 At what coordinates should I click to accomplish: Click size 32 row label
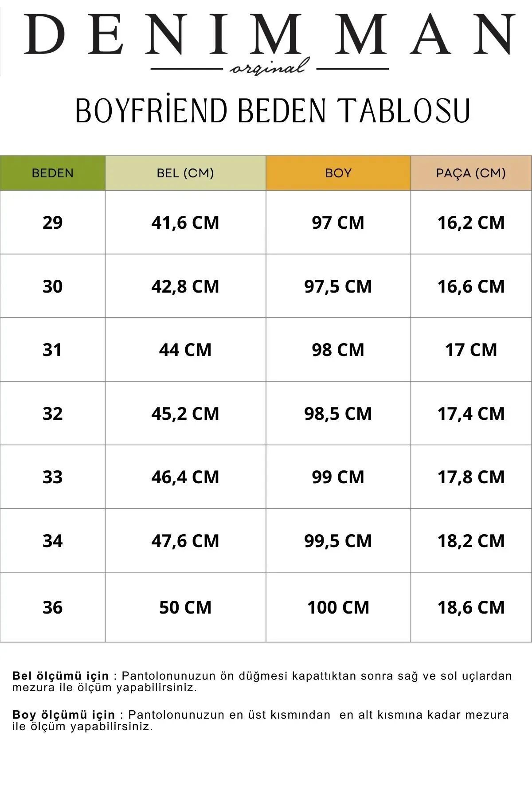[52, 414]
